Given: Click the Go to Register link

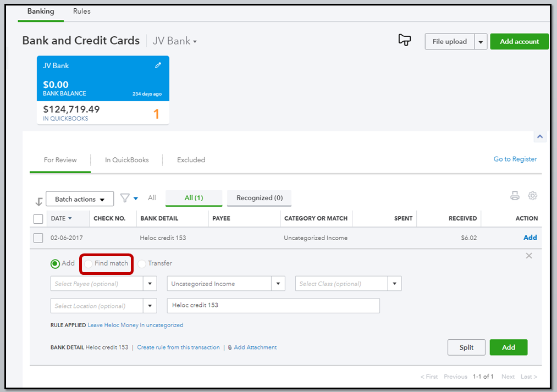Looking at the screenshot, I should (515, 159).
